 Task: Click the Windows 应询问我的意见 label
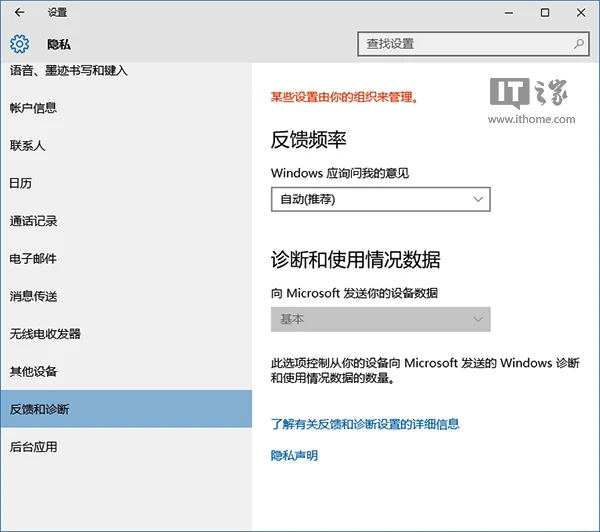pos(340,173)
